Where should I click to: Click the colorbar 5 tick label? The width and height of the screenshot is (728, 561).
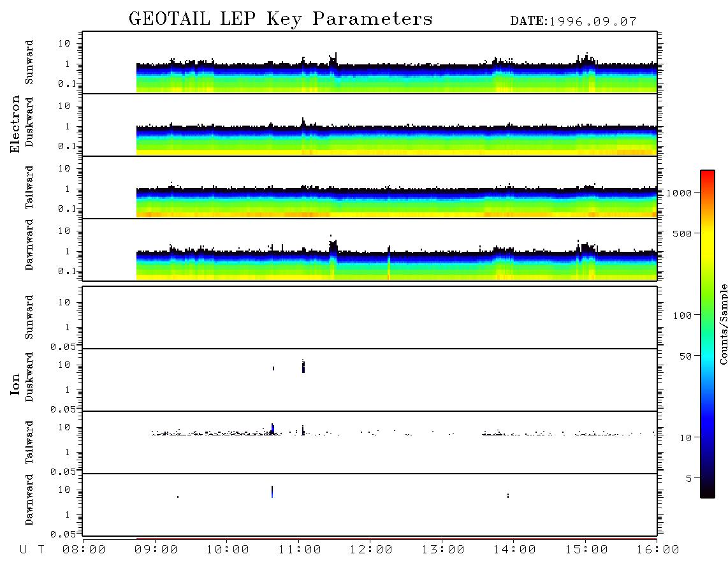pos(689,479)
